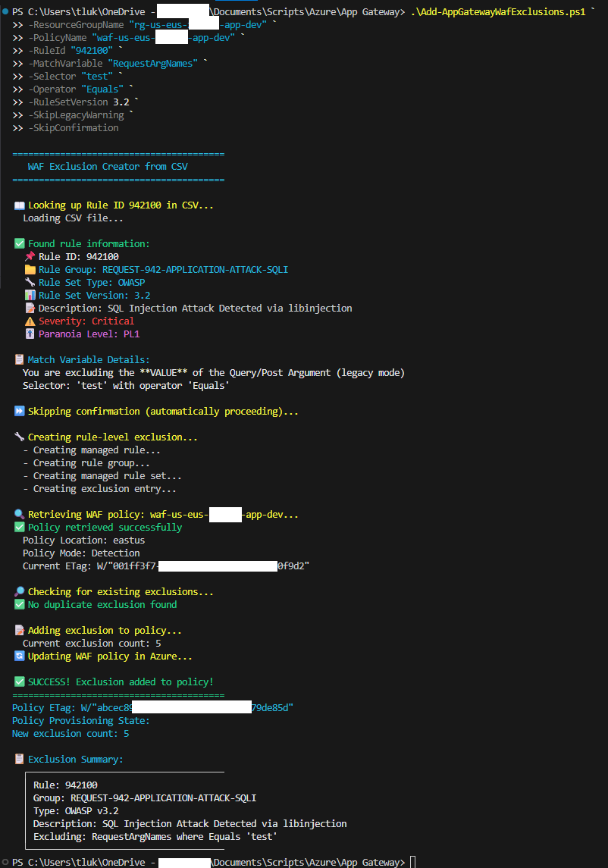The height and width of the screenshot is (868, 608).
Task: Click the magnifier icon beside Retrieving WAF policy
Action: click(x=19, y=515)
